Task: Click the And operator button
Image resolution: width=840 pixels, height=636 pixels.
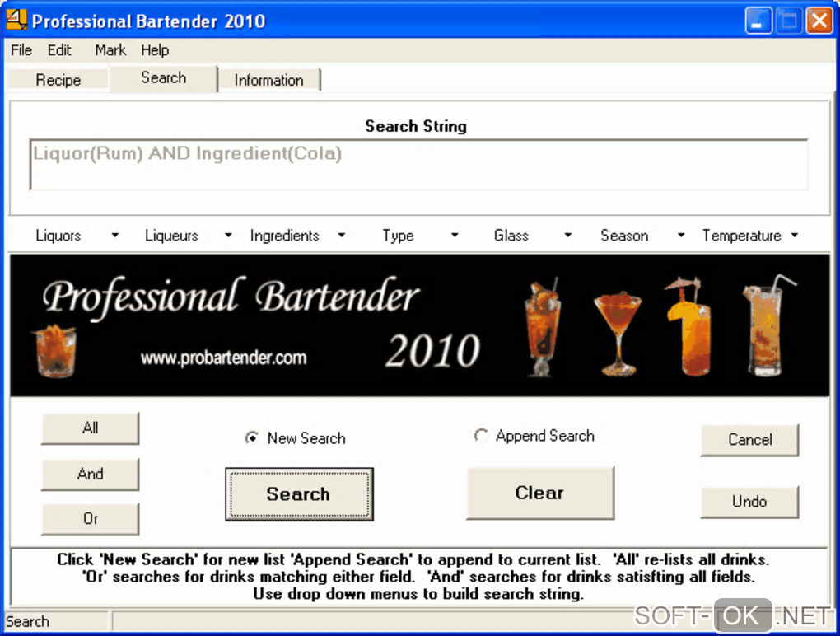Action: pyautogui.click(x=90, y=474)
